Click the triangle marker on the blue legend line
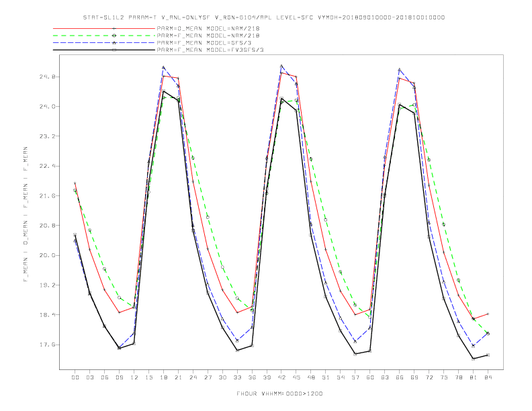This screenshot has height=411, width=532. [x=114, y=43]
